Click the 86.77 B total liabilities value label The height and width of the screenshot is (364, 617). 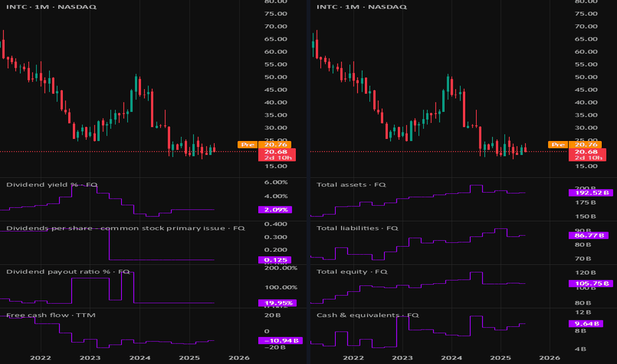(588, 236)
